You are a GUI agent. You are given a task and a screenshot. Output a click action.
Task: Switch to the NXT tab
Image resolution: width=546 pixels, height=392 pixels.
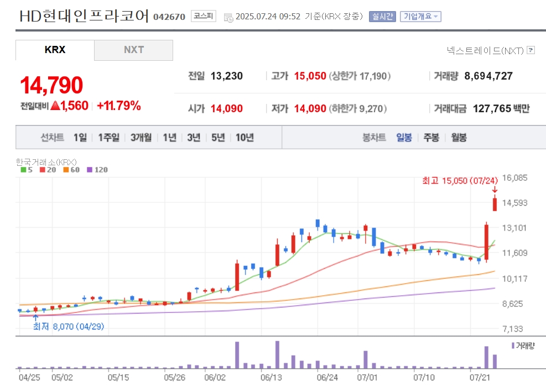pyautogui.click(x=134, y=50)
